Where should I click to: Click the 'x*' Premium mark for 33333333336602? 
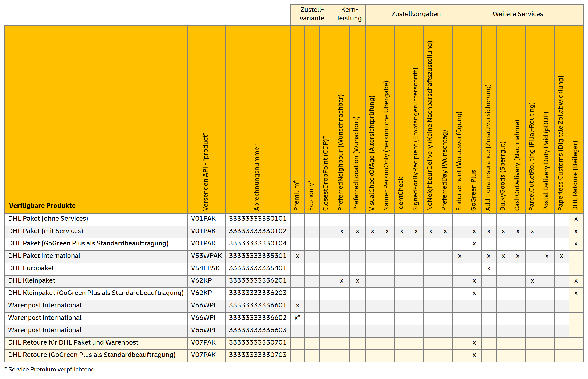tap(297, 318)
